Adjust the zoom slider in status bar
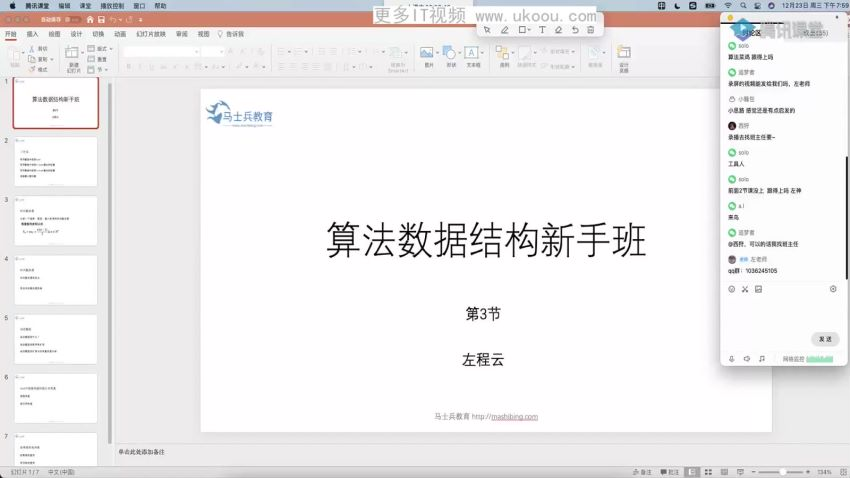The height and width of the screenshot is (478, 850). 783,472
